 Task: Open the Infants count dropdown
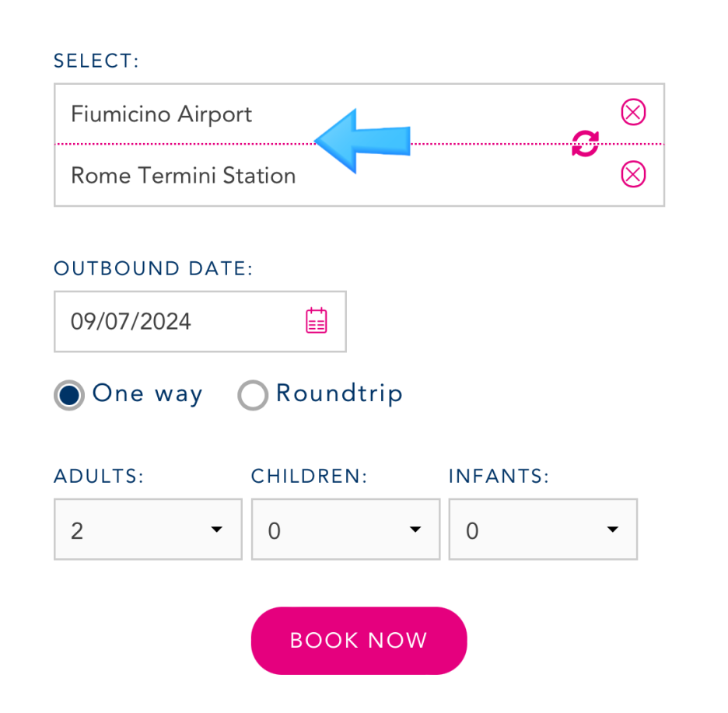tap(543, 530)
